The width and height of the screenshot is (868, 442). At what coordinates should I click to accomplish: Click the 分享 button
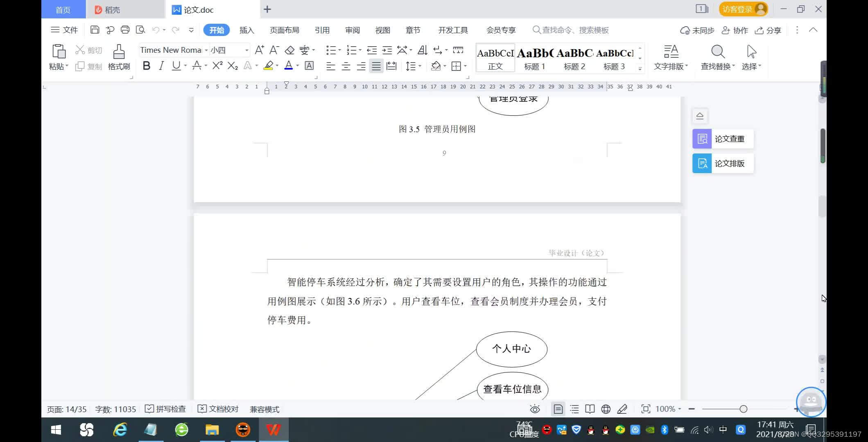coord(768,30)
